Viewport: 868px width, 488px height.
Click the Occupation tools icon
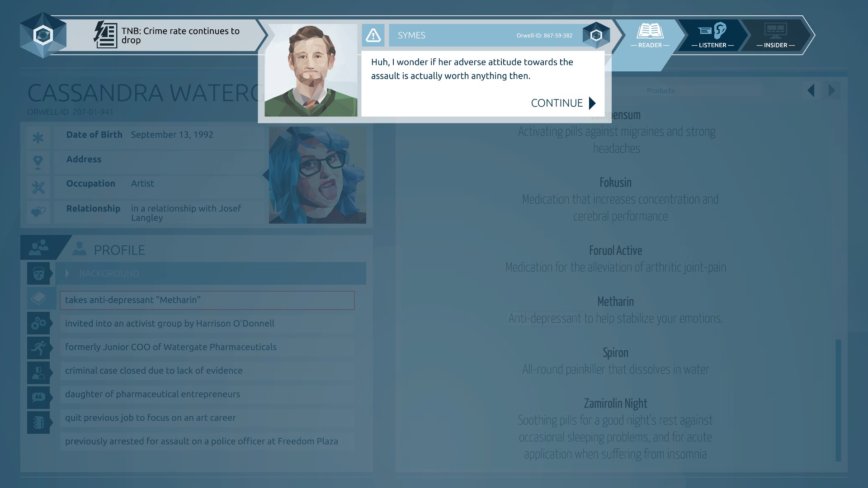(x=38, y=187)
